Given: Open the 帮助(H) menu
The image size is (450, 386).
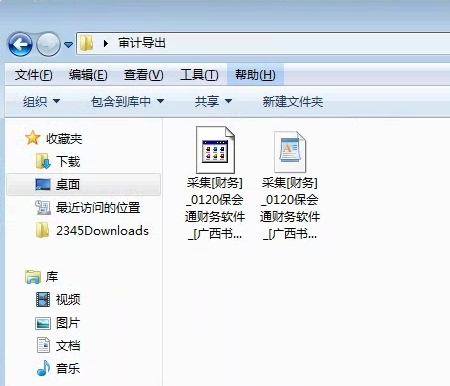Looking at the screenshot, I should (x=255, y=75).
